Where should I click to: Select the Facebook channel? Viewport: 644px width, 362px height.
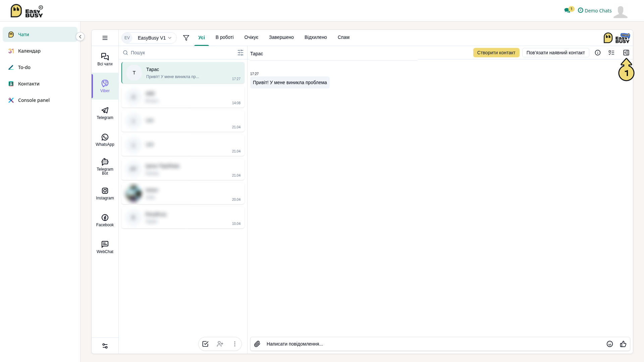click(x=105, y=220)
